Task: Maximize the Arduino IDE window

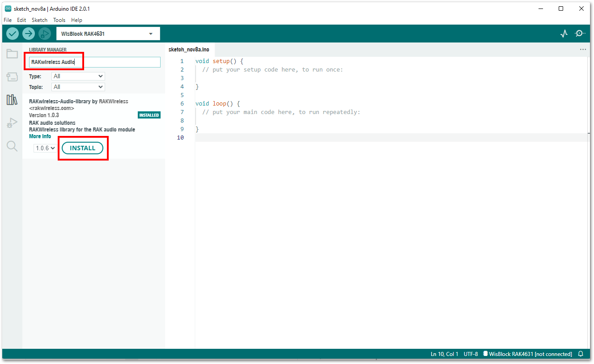Action: pos(561,8)
